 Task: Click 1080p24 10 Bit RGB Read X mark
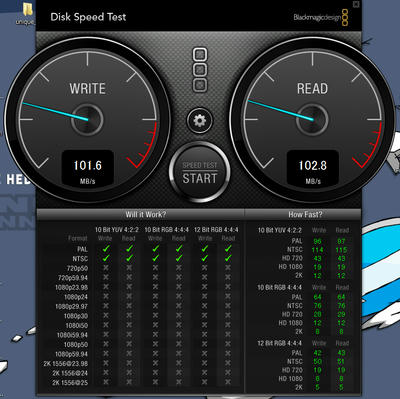179,296
